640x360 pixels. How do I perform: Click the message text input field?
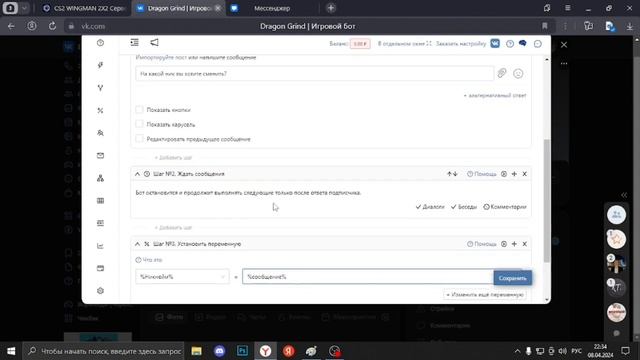point(314,73)
